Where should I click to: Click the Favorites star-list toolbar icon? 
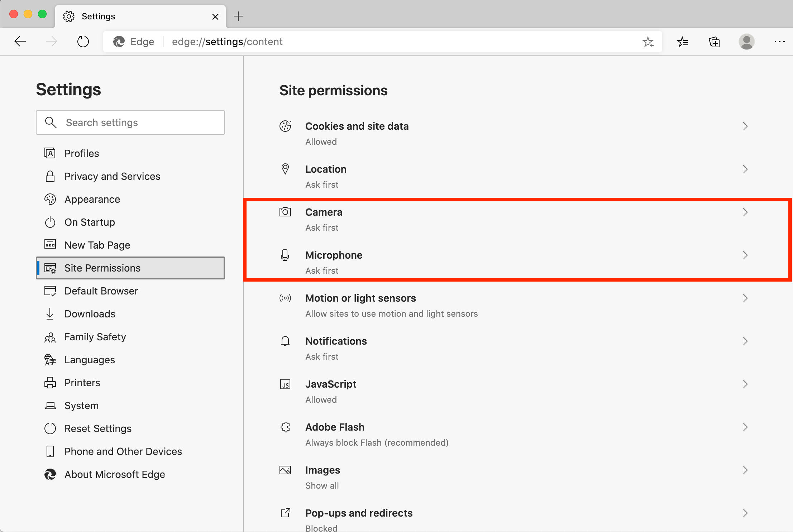pyautogui.click(x=682, y=42)
